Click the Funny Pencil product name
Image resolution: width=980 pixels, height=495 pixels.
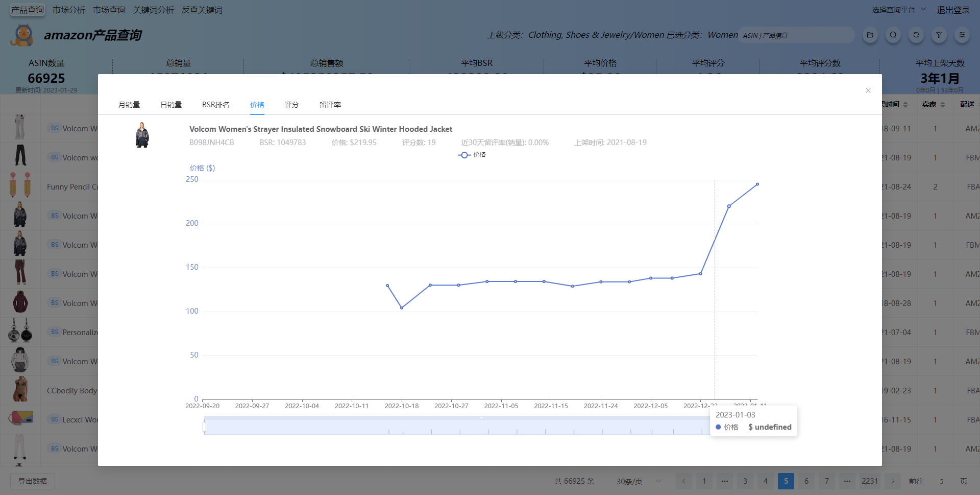pyautogui.click(x=72, y=187)
